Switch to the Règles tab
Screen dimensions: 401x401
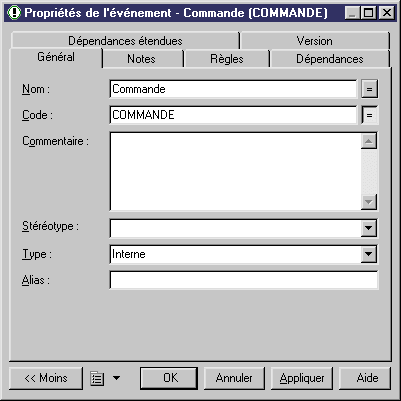coord(227,59)
